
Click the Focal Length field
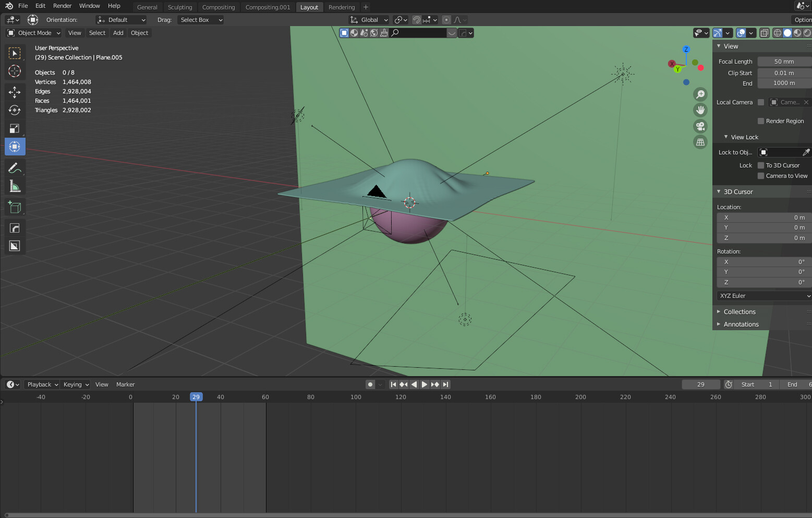click(x=784, y=61)
